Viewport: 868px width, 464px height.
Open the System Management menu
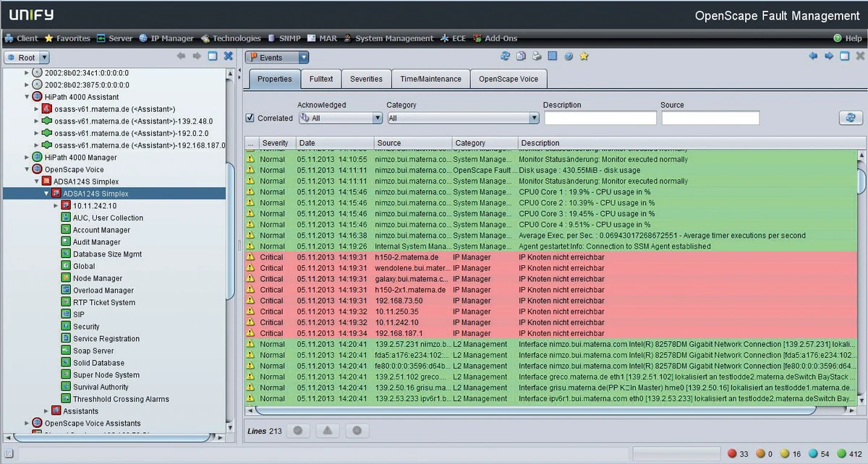coord(388,38)
